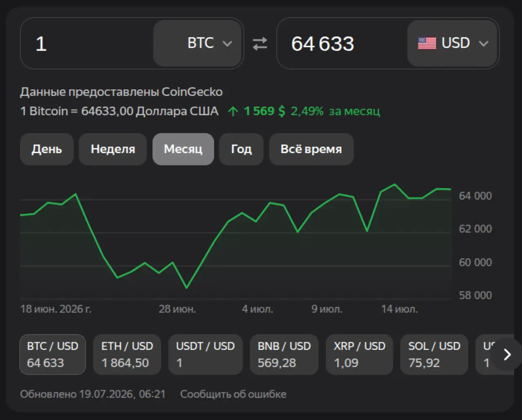Switch chart to Неделя period
Viewport: 522px width, 420px height.
[x=113, y=149]
